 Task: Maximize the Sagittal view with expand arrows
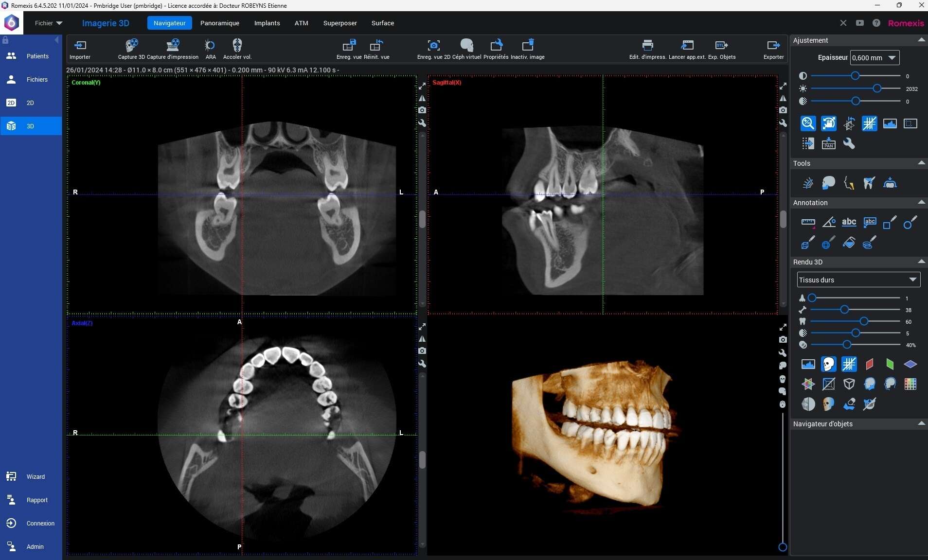(783, 86)
